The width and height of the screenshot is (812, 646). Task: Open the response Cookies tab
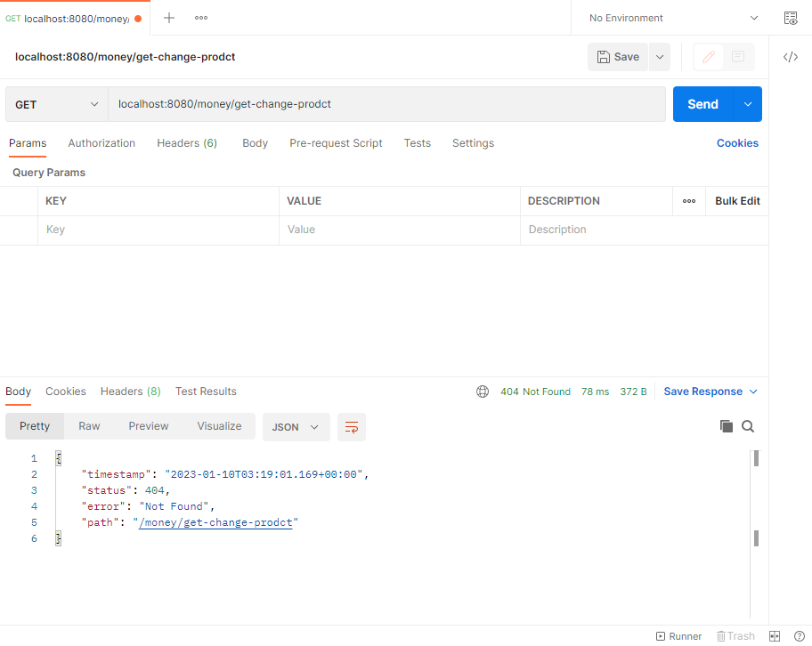[66, 392]
